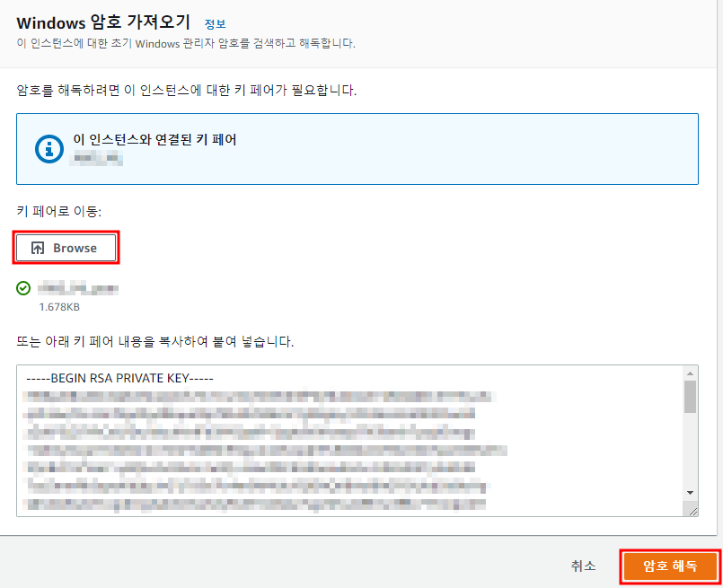Click inside the RSA private key text area
The height and width of the screenshot is (588, 723).
pyautogui.click(x=350, y=441)
